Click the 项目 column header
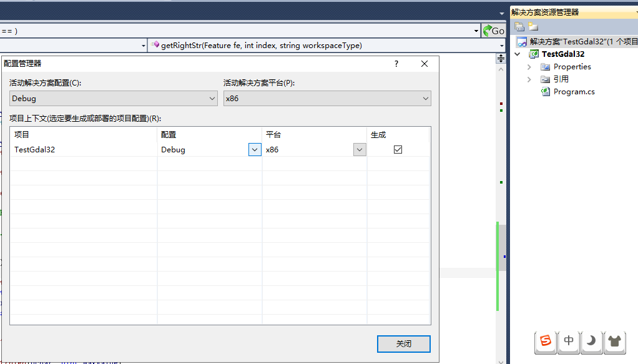This screenshot has height=364, width=638. 84,135
